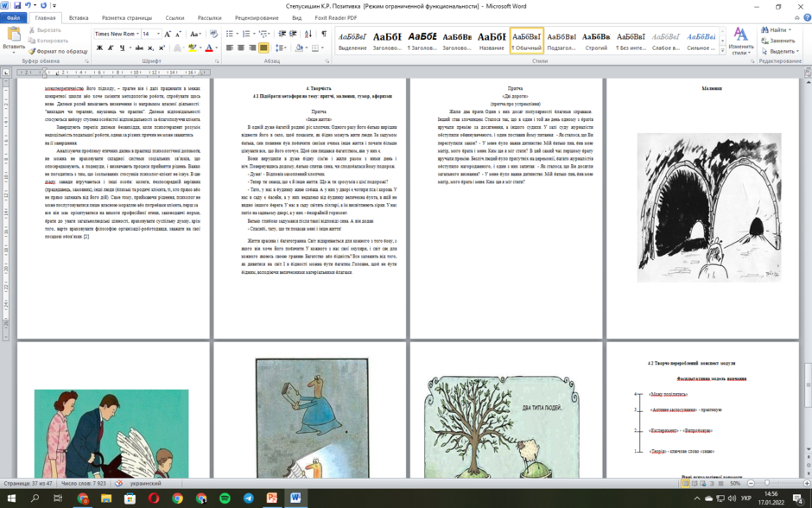Undo the last action in quick access toolbar
Image resolution: width=812 pixels, height=508 pixels.
28,6
